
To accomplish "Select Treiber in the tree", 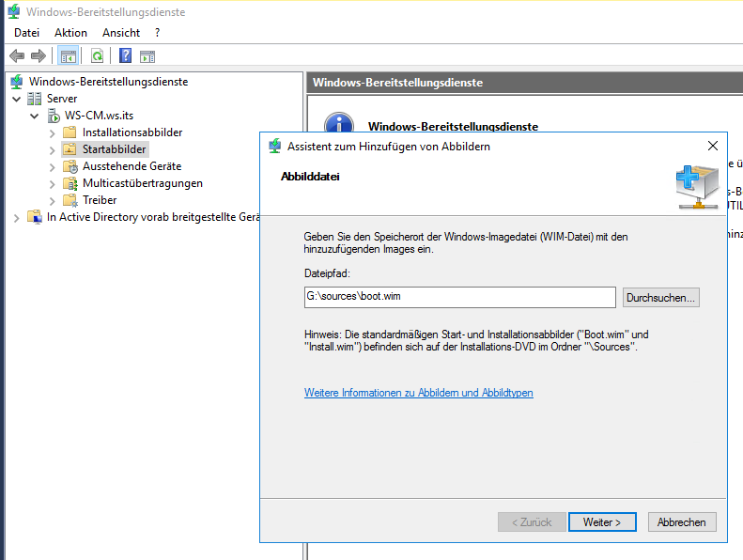I will (x=100, y=200).
